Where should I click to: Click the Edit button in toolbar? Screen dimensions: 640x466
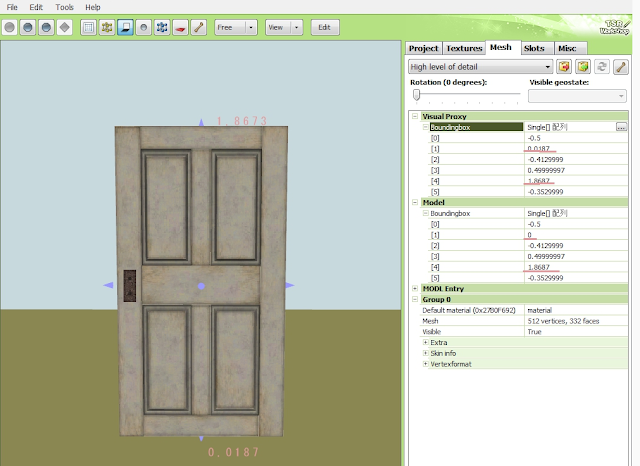325,28
